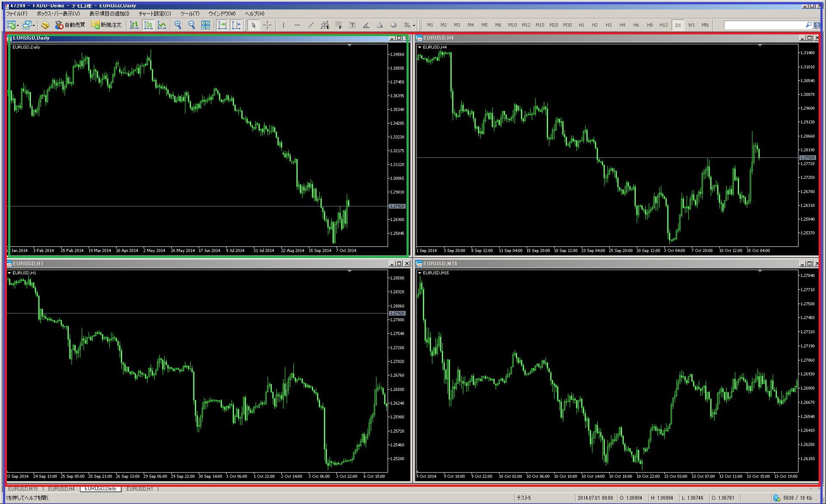This screenshot has width=826, height=504.
Task: Click the 新規注文 new order button
Action: (x=106, y=25)
